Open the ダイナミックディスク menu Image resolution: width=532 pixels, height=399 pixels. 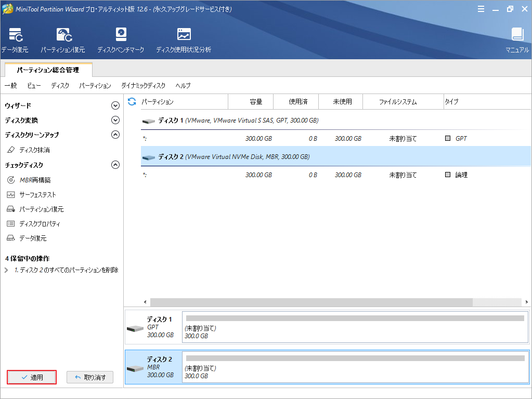(144, 86)
